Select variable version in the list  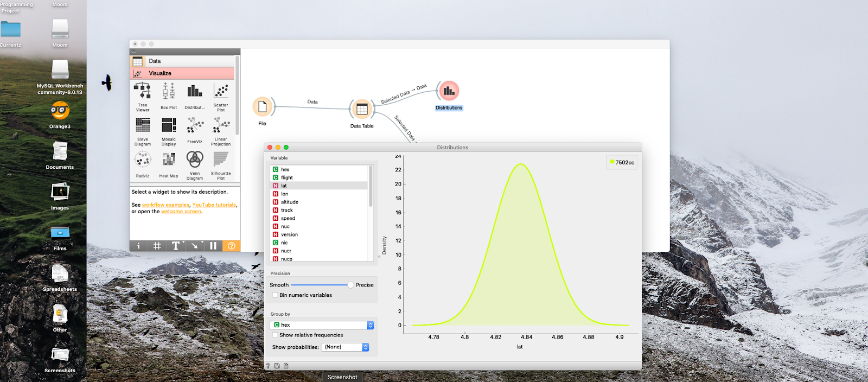[x=319, y=234]
